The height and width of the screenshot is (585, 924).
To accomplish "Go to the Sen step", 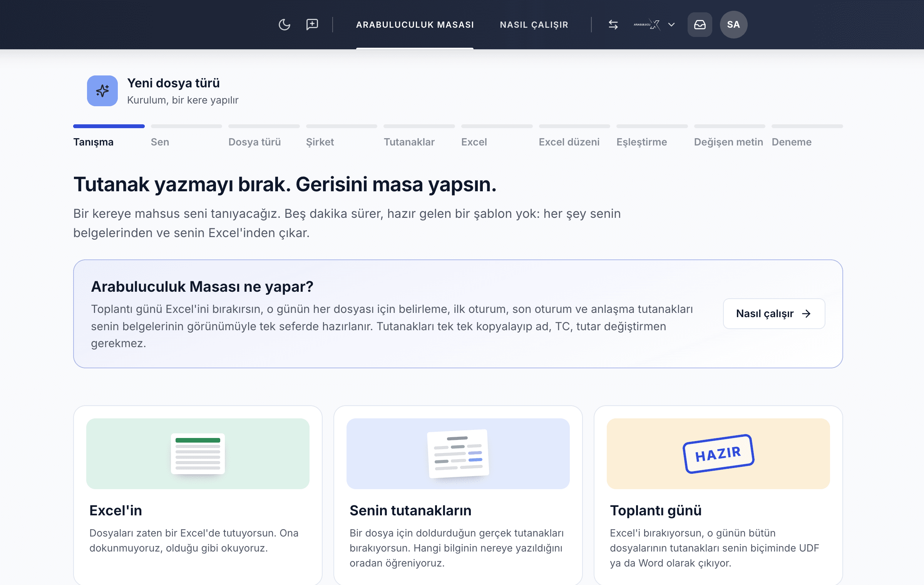I will tap(160, 142).
